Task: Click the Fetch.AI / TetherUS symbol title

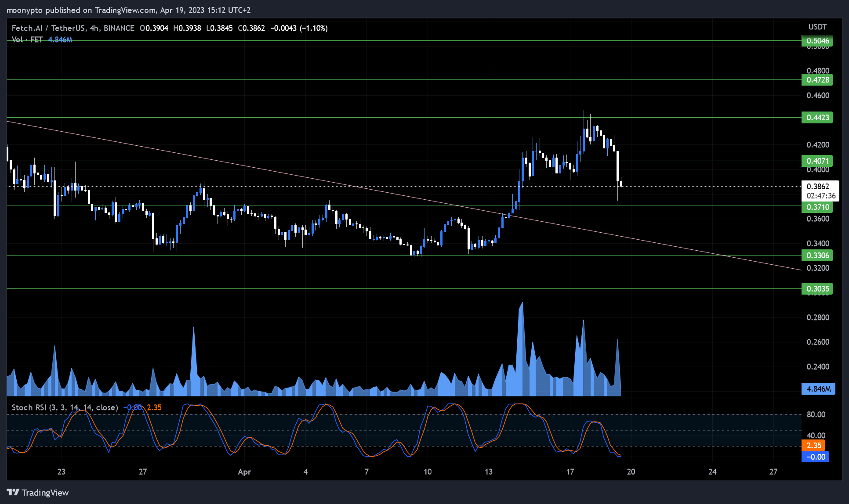Action: [48, 28]
